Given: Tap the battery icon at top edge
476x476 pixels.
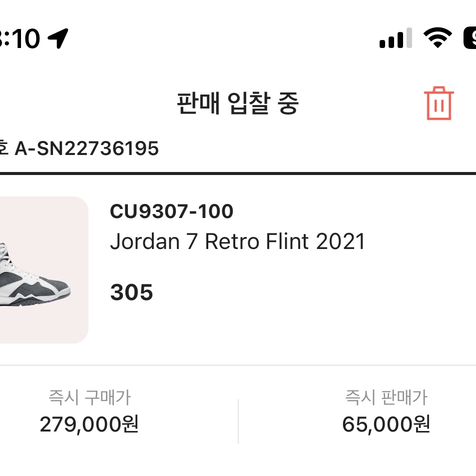Looking at the screenshot, I should 470,38.
